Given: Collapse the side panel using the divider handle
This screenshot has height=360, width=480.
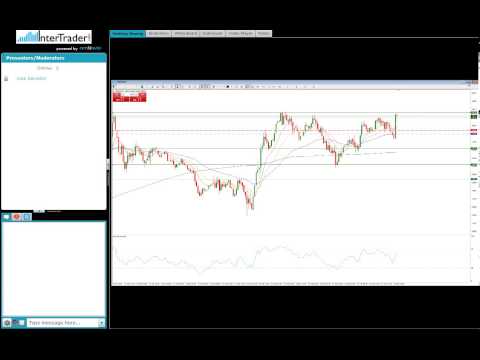Looking at the screenshot, I should [x=108, y=164].
